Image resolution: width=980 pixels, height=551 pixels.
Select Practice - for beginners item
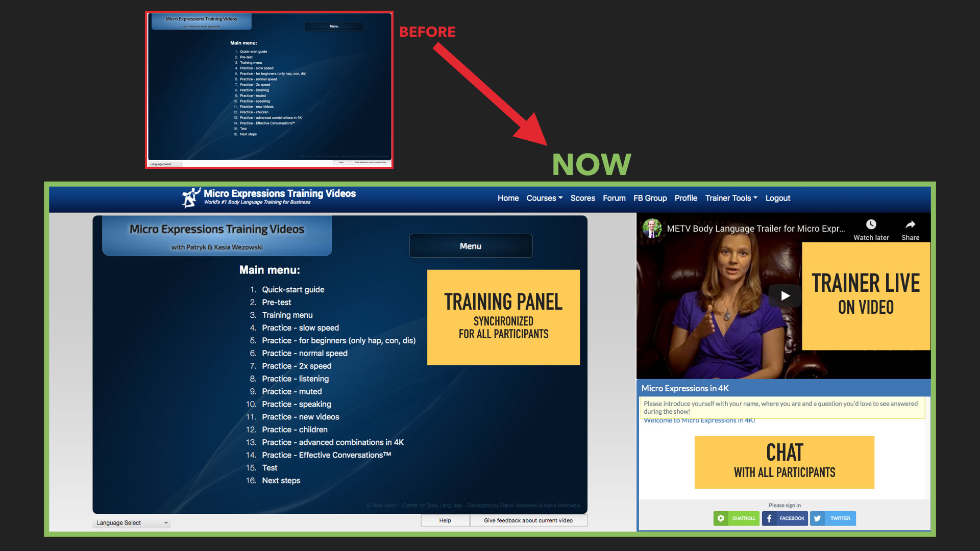(338, 340)
